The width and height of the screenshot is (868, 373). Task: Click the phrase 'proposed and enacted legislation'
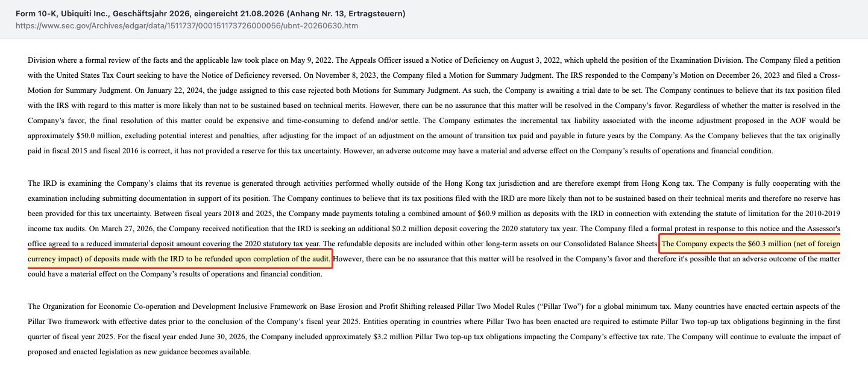pos(84,352)
